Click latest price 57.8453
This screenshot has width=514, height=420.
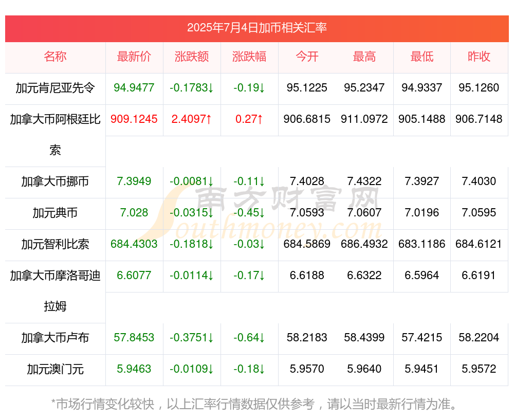[134, 337]
